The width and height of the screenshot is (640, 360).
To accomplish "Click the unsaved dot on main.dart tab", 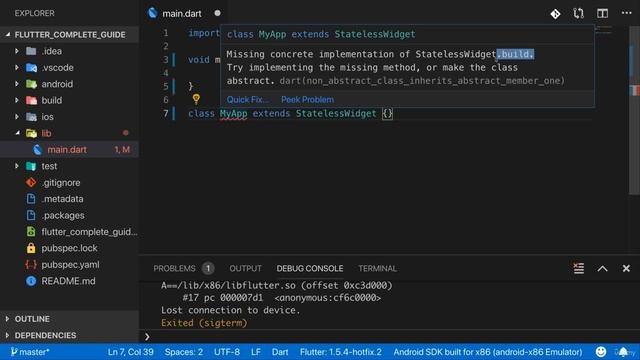I will [x=218, y=13].
